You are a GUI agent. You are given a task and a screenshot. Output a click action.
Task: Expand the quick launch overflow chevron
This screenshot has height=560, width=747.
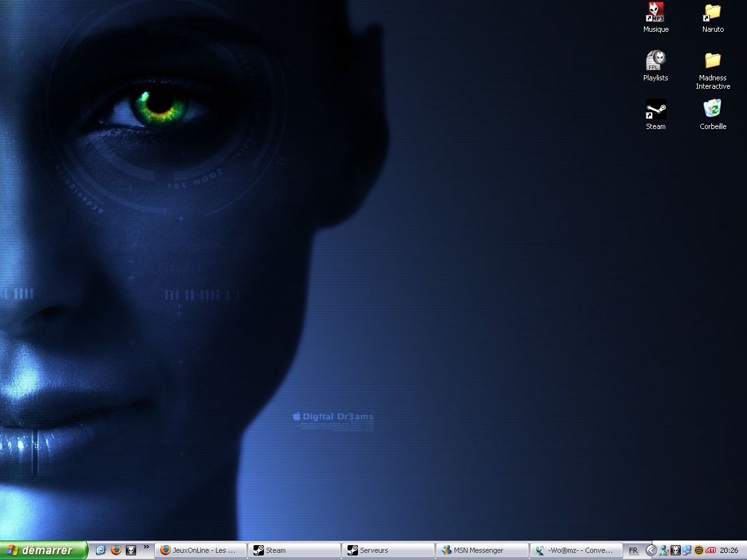tap(147, 546)
